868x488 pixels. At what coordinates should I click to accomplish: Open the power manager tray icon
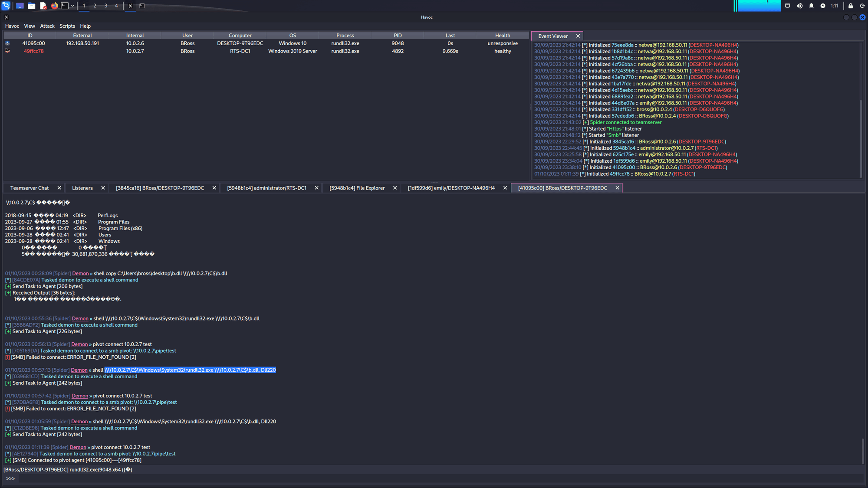[823, 6]
